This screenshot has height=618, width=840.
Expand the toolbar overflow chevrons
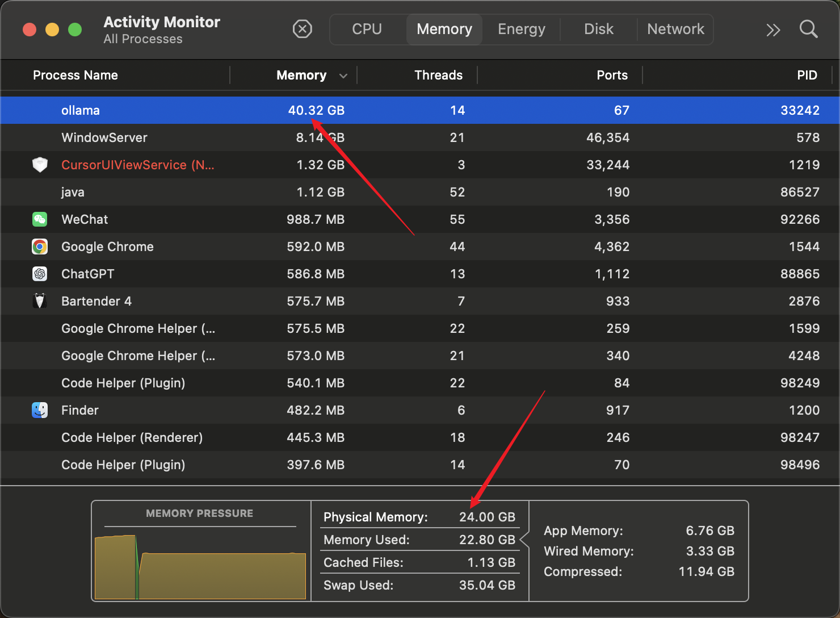(773, 30)
